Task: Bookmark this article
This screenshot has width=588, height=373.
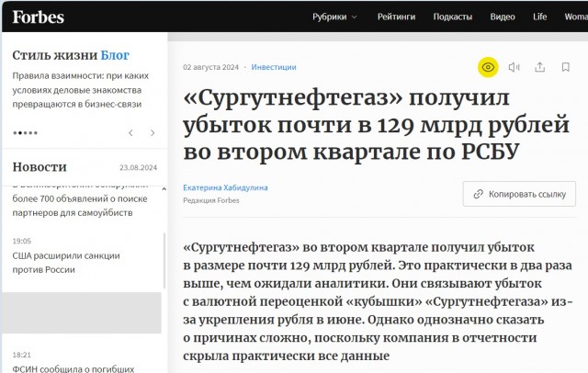Action: (566, 67)
